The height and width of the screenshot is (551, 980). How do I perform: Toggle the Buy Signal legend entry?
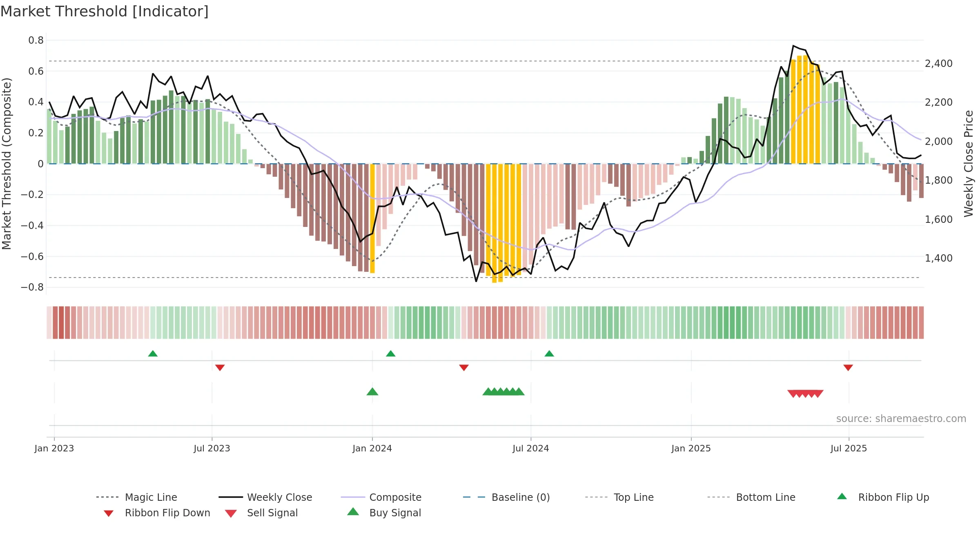pos(384,513)
